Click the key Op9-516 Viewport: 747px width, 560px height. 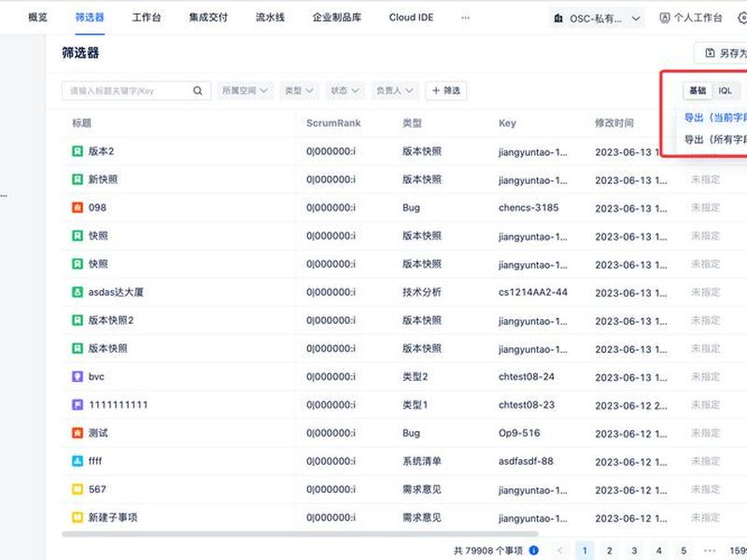pyautogui.click(x=519, y=433)
